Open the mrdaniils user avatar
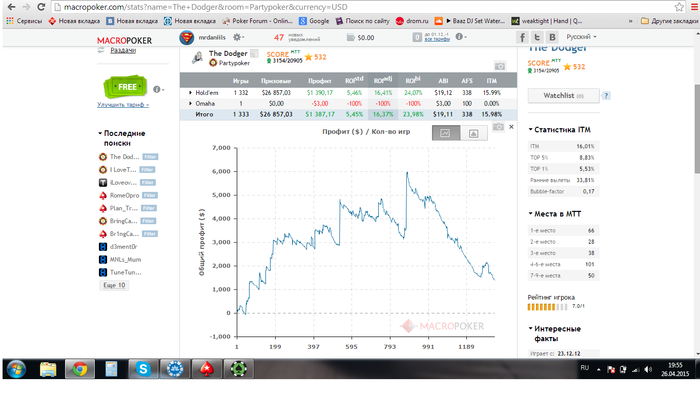700x394 pixels. point(187,37)
